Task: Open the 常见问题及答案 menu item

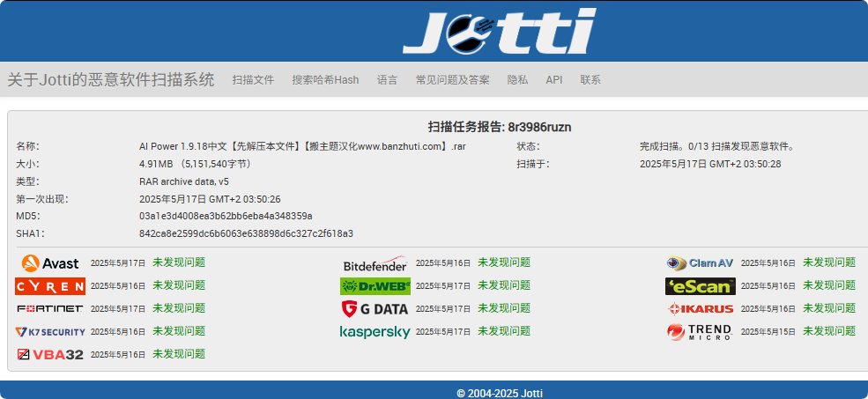Action: 452,79
